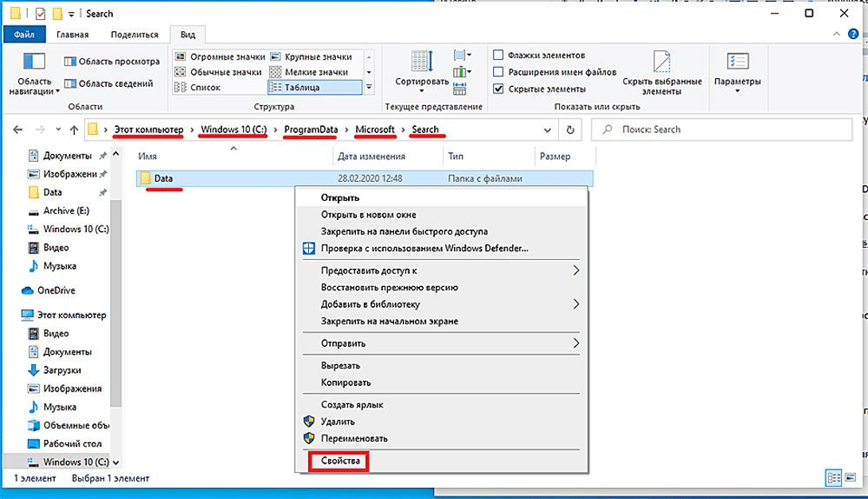
Task: Toggle File name extensions (Расширения имен файлов) checkbox
Action: 499,72
